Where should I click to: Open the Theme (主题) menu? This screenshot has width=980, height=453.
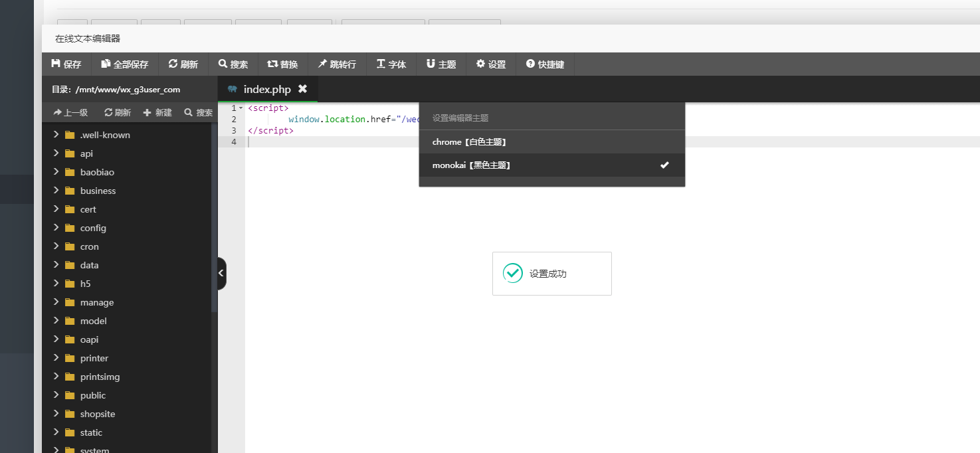pyautogui.click(x=441, y=64)
